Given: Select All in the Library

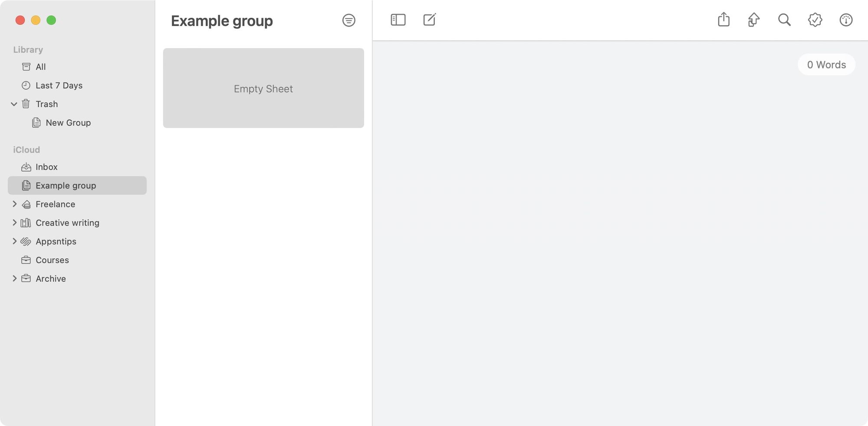Looking at the screenshot, I should point(40,67).
